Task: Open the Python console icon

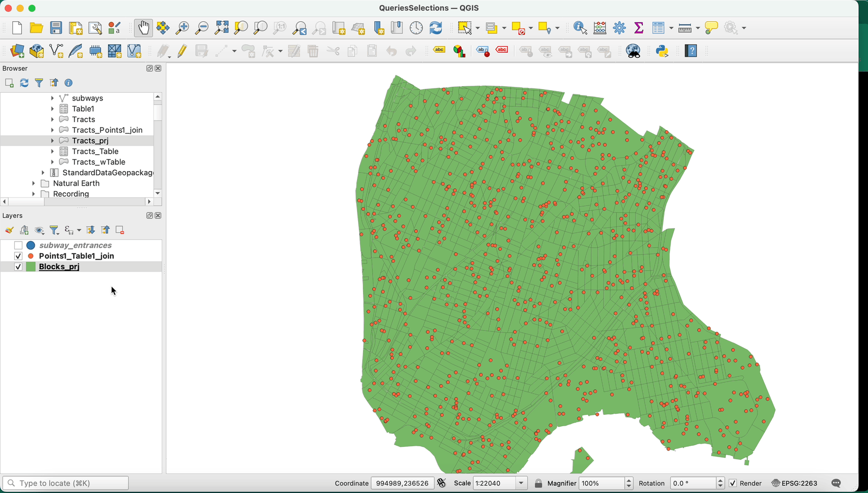Action: click(662, 51)
